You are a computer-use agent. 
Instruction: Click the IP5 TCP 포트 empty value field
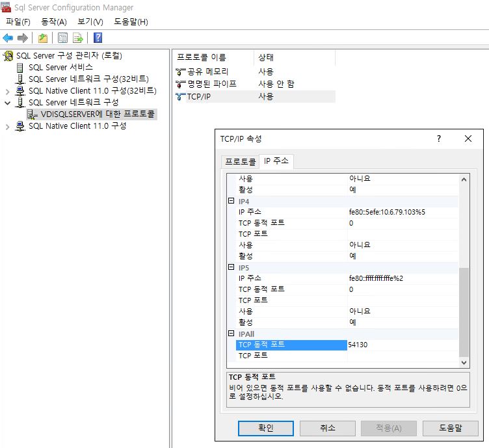[403, 300]
